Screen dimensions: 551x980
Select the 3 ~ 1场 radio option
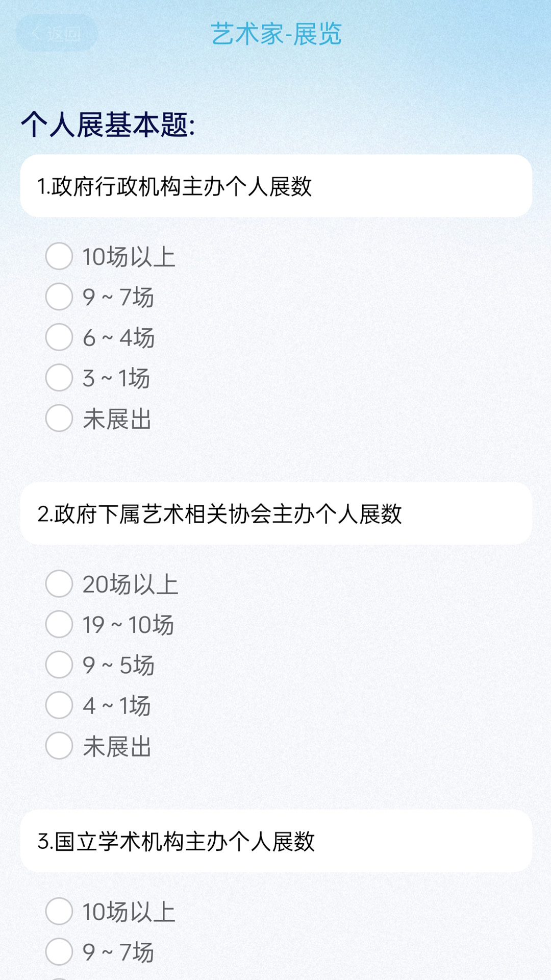click(x=59, y=378)
